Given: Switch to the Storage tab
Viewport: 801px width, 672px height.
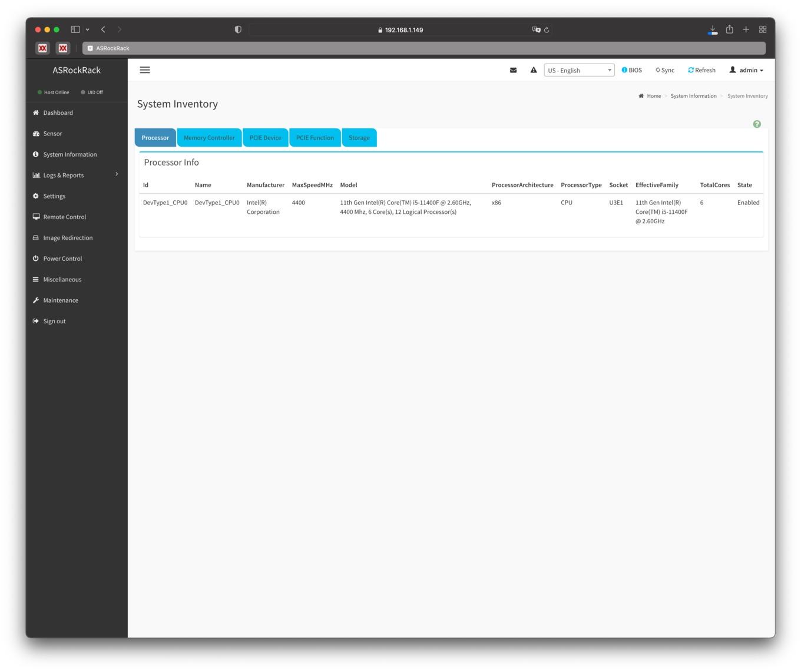Looking at the screenshot, I should coord(359,138).
